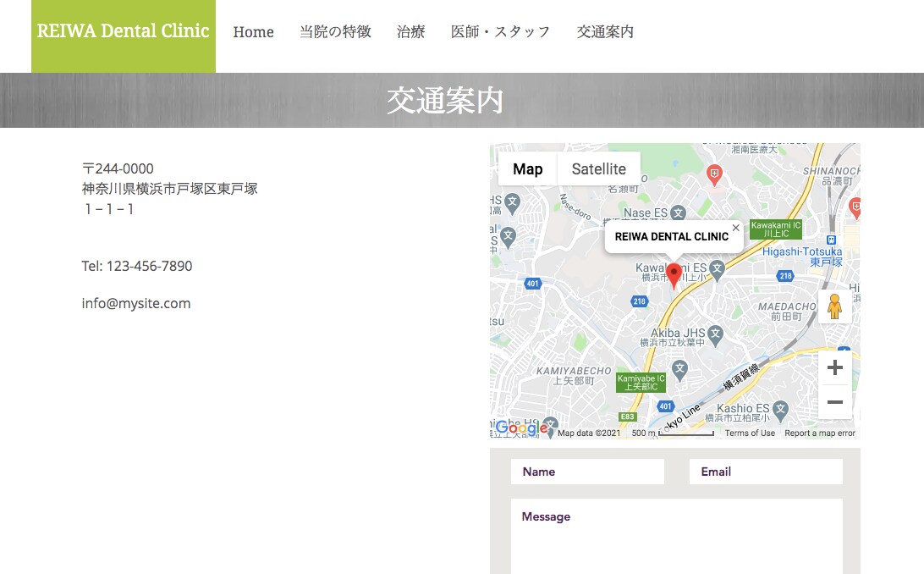Zoom out the map with minus
The image size is (924, 574).
(x=834, y=402)
